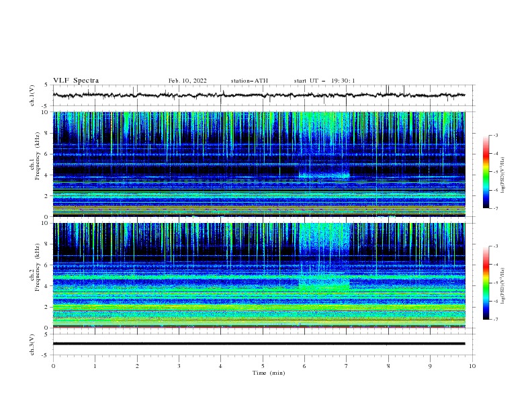Click time axis tick label "8"
The height and width of the screenshot is (411, 532).
click(x=388, y=366)
